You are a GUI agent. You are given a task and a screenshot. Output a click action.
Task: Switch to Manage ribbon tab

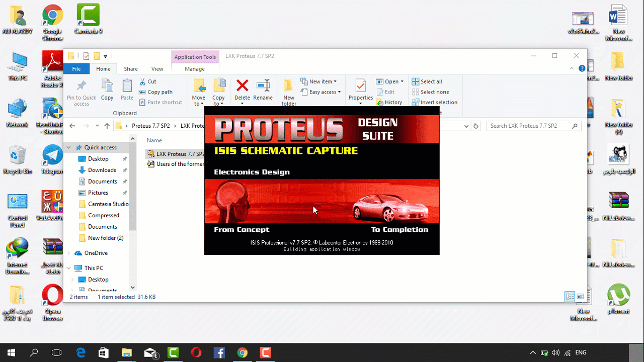195,69
